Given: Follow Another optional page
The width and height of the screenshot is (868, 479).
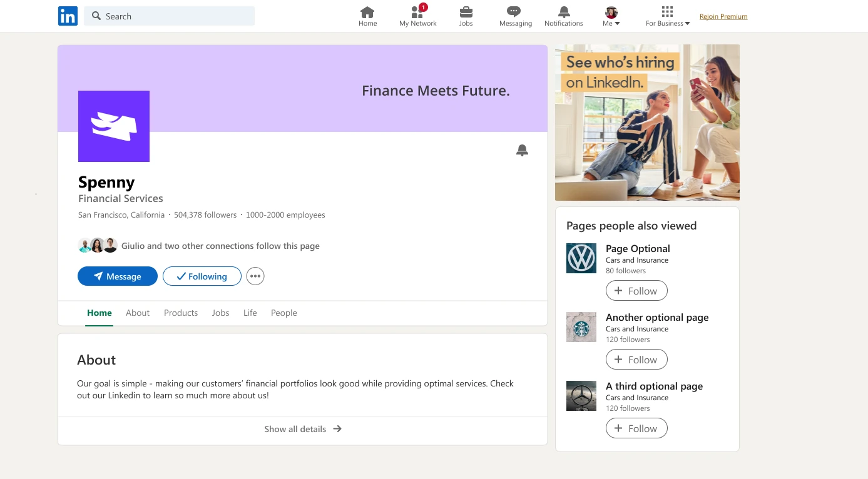Looking at the screenshot, I should click(x=636, y=360).
